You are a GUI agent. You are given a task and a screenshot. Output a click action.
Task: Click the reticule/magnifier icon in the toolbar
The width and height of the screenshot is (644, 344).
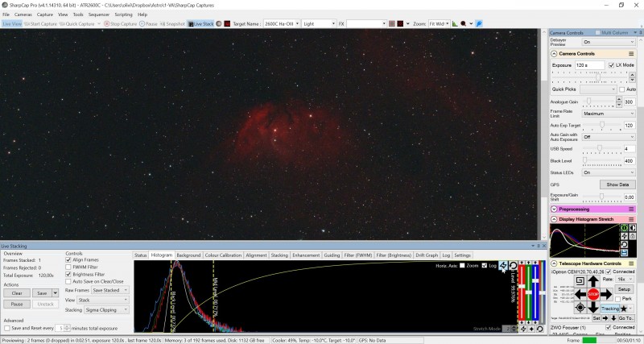click(464, 24)
